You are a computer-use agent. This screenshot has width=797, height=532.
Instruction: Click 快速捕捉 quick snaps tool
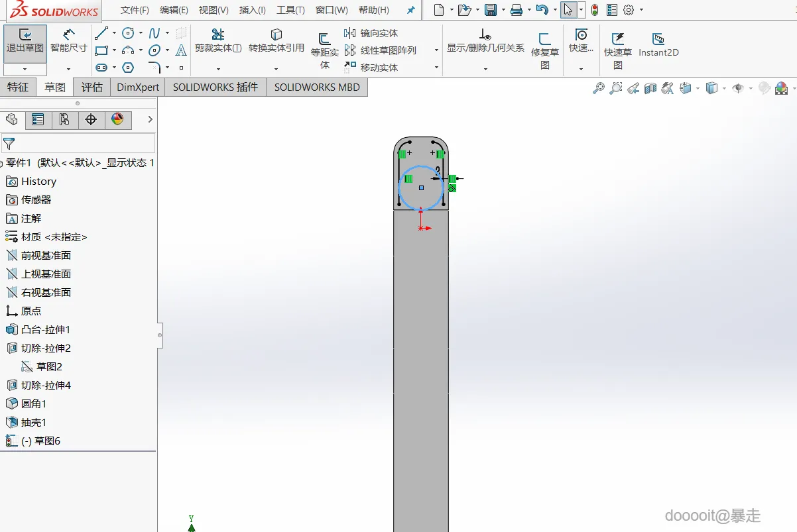pos(582,41)
